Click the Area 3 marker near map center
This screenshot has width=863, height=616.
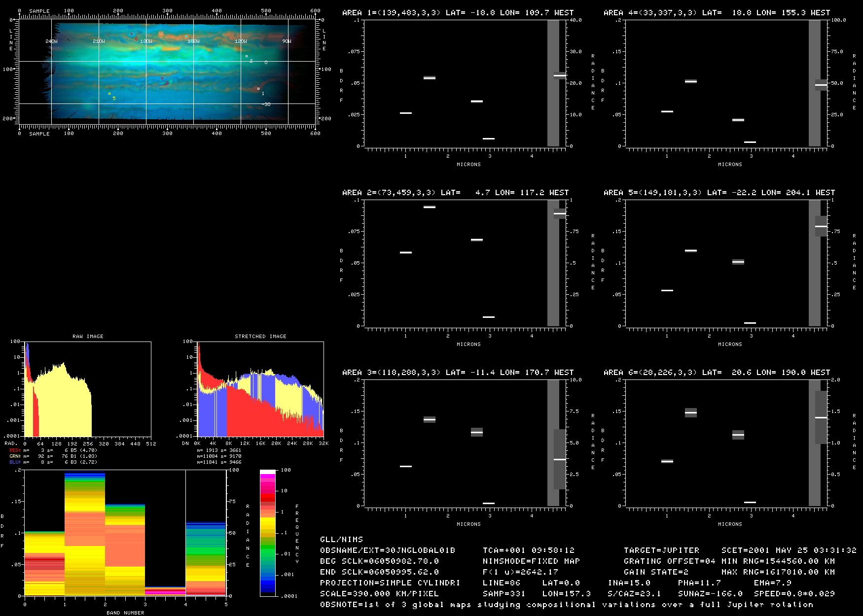tap(162, 78)
